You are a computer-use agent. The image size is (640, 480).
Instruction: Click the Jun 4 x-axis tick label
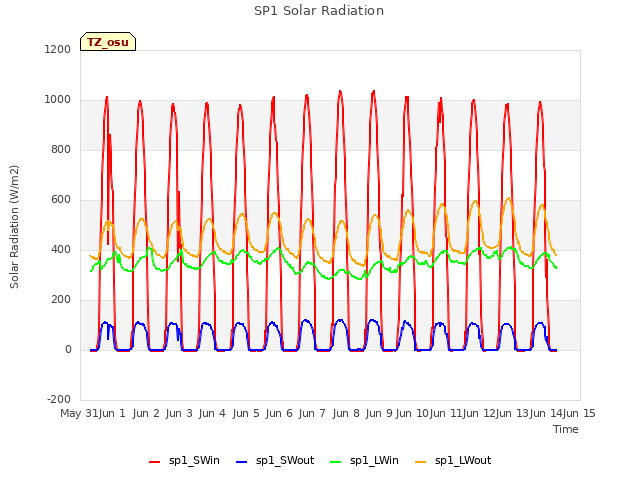click(x=212, y=413)
